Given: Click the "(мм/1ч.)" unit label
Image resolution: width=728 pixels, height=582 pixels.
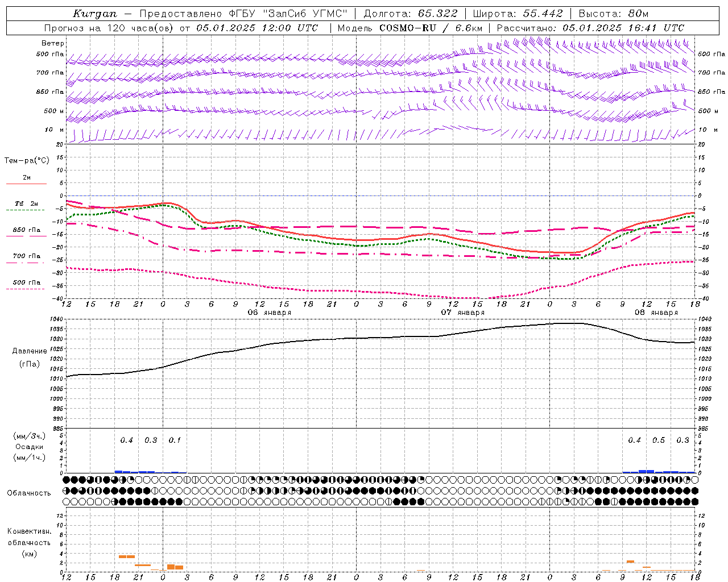Looking at the screenshot, I should click(x=29, y=458).
